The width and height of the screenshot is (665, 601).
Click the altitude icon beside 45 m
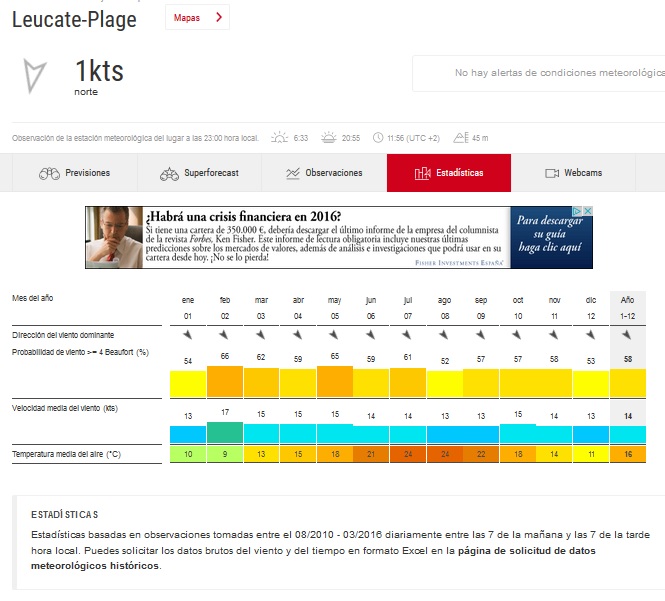click(x=461, y=138)
